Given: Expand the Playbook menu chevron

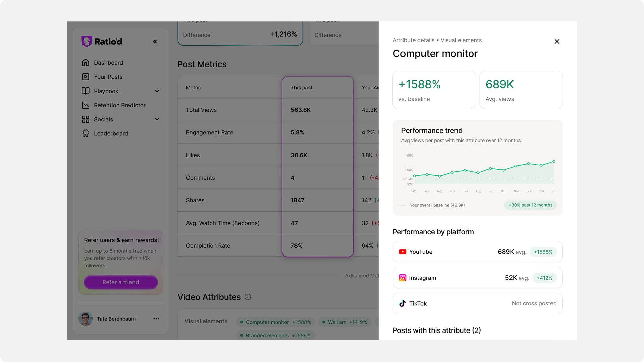Looking at the screenshot, I should pos(157,91).
